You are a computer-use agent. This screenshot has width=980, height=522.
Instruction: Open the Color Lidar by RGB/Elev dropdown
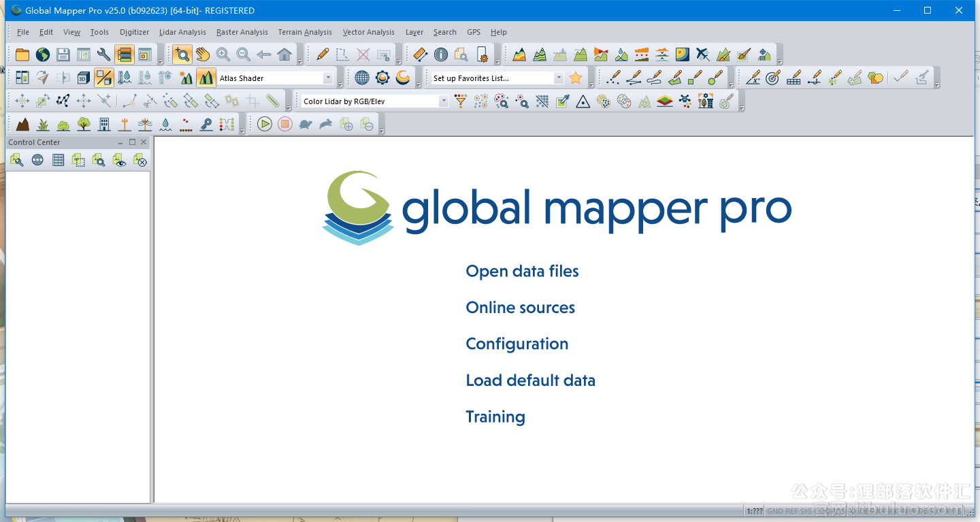(444, 101)
